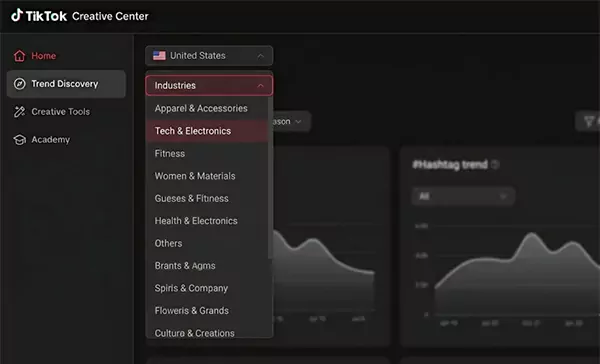
Task: Click the United States flag icon
Action: [159, 55]
